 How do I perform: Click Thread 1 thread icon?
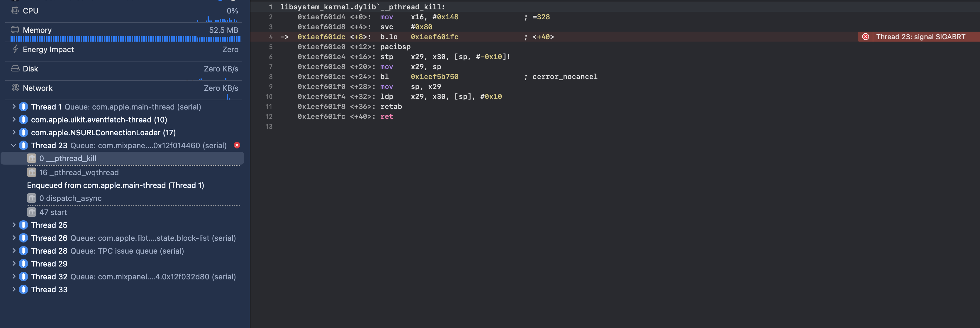(23, 107)
